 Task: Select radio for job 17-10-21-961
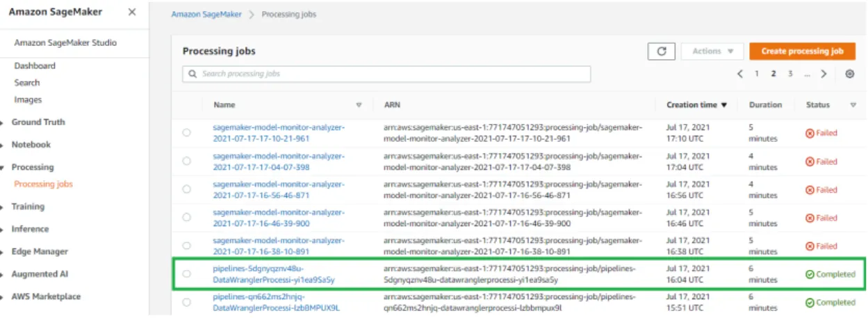[x=186, y=132]
